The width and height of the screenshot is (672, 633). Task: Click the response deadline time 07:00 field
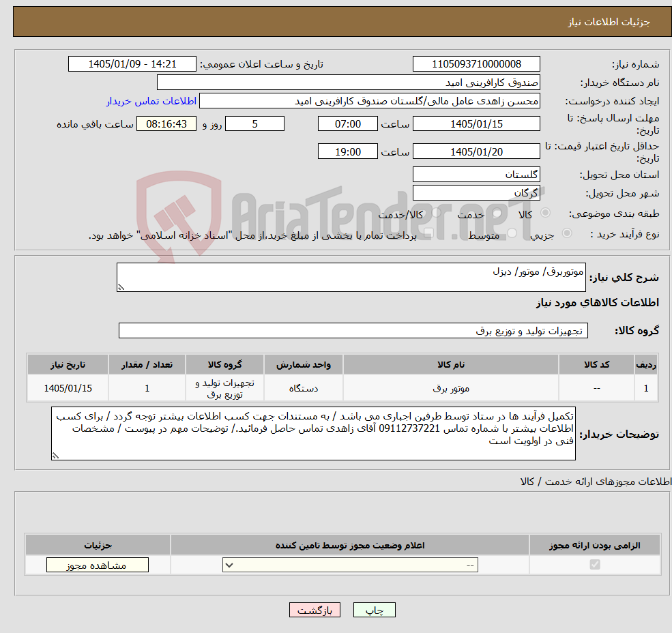coord(347,124)
